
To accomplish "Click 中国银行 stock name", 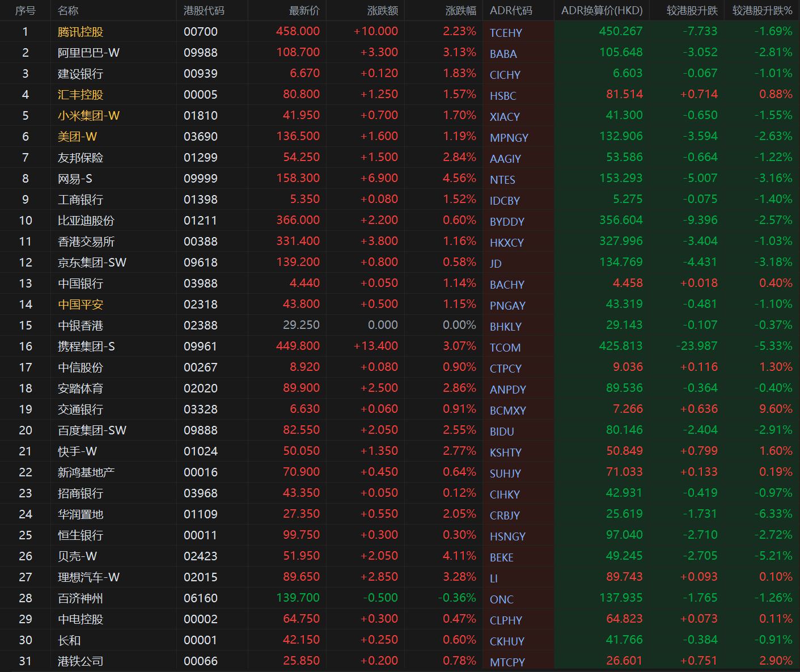I will pos(81,284).
